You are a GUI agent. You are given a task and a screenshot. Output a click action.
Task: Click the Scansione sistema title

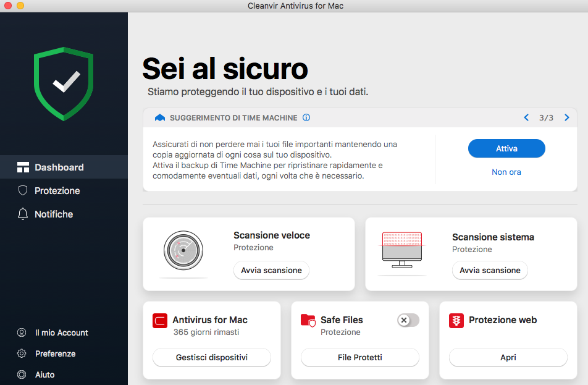[493, 237]
